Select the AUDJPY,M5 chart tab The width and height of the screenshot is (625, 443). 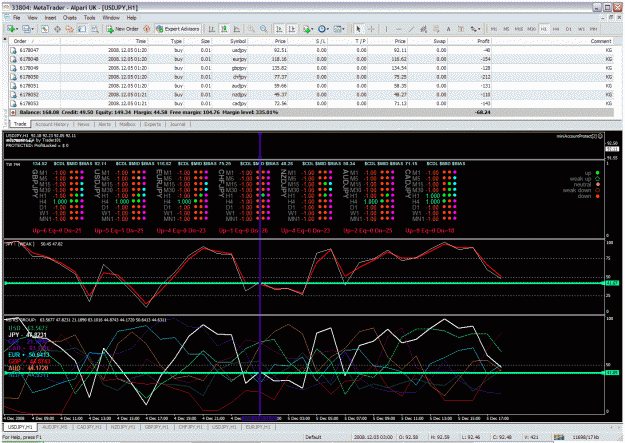[x=55, y=427]
